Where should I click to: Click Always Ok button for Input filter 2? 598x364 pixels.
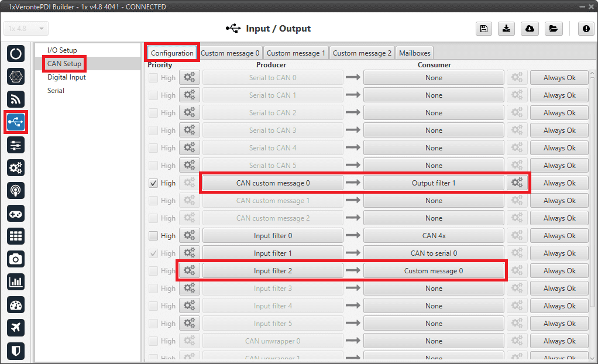pyautogui.click(x=559, y=271)
